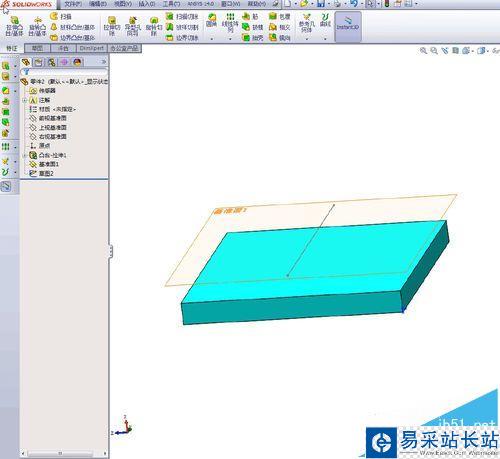The width and height of the screenshot is (500, 459).
Task: Open the Hole Wizard (异型孔向导)
Action: 133,26
